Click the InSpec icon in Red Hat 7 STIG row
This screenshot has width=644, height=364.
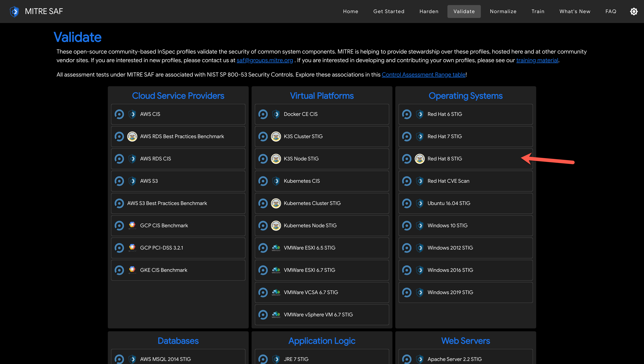point(407,137)
